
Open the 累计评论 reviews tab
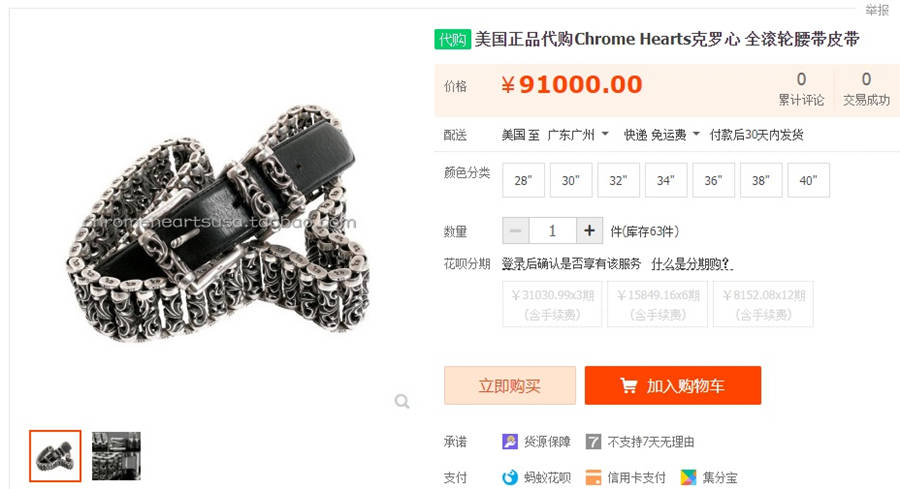pyautogui.click(x=801, y=89)
